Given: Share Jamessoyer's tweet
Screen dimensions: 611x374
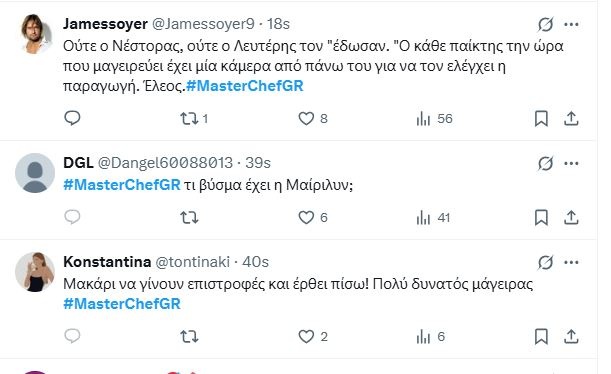Looking at the screenshot, I should [x=571, y=118].
